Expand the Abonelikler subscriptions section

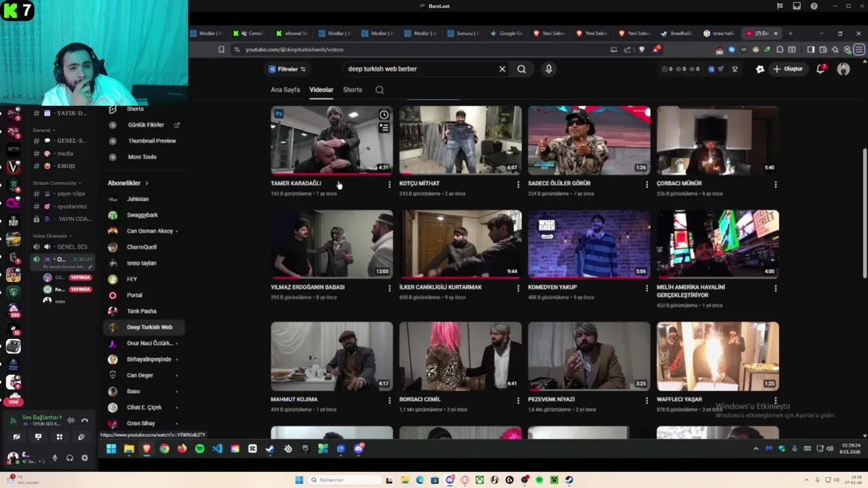click(x=128, y=183)
